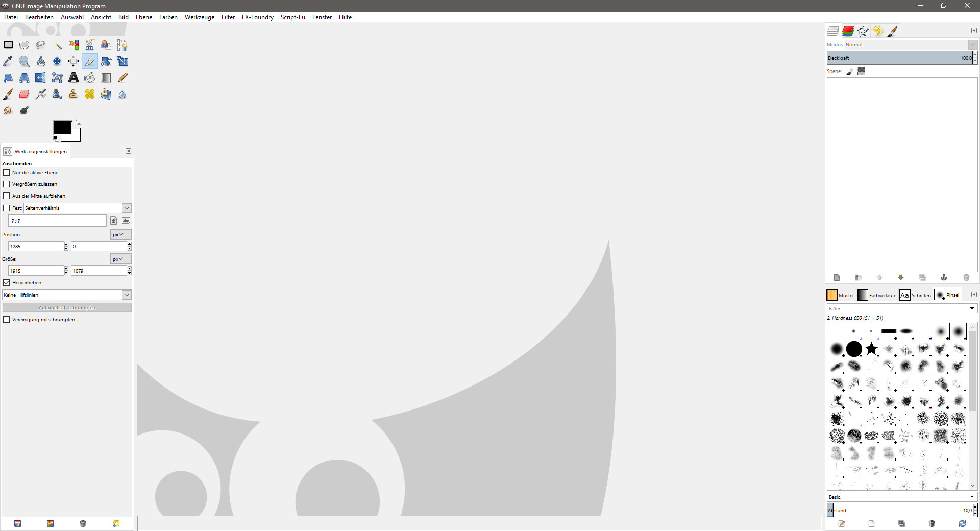Screen dimensions: 980x531
Task: Open the Größe unit px dropdown
Action: 121,259
